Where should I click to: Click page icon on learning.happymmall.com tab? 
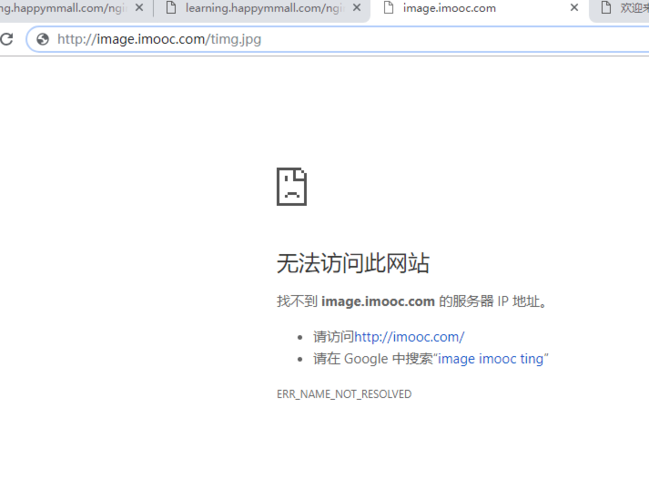click(x=171, y=7)
